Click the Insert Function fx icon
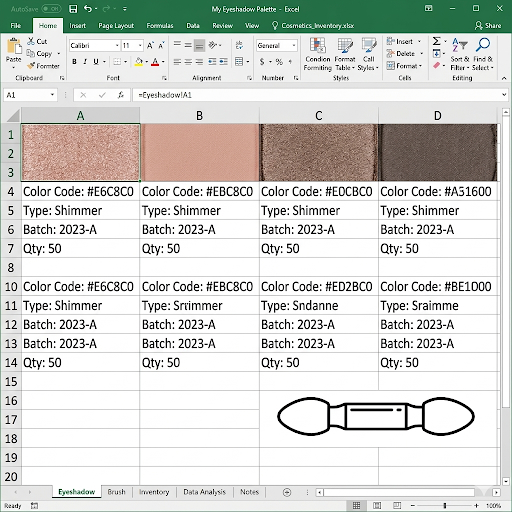 [x=121, y=95]
